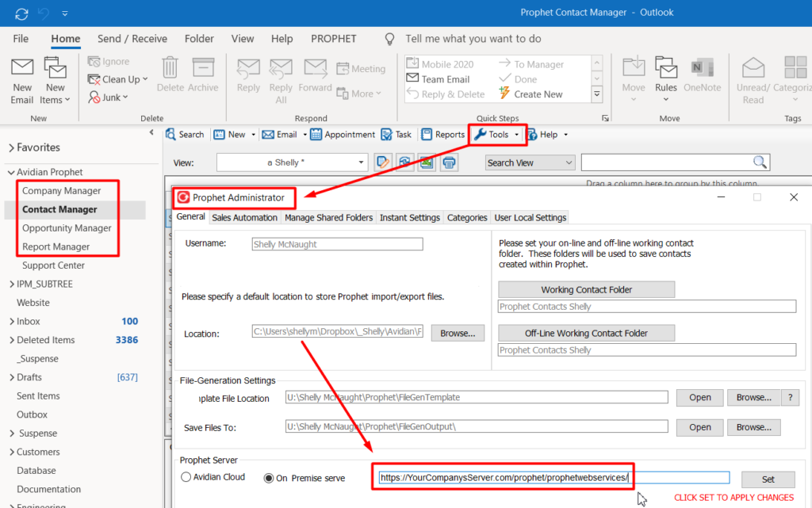The width and height of the screenshot is (812, 508).
Task: Open the Clean Up dropdown
Action: click(118, 79)
